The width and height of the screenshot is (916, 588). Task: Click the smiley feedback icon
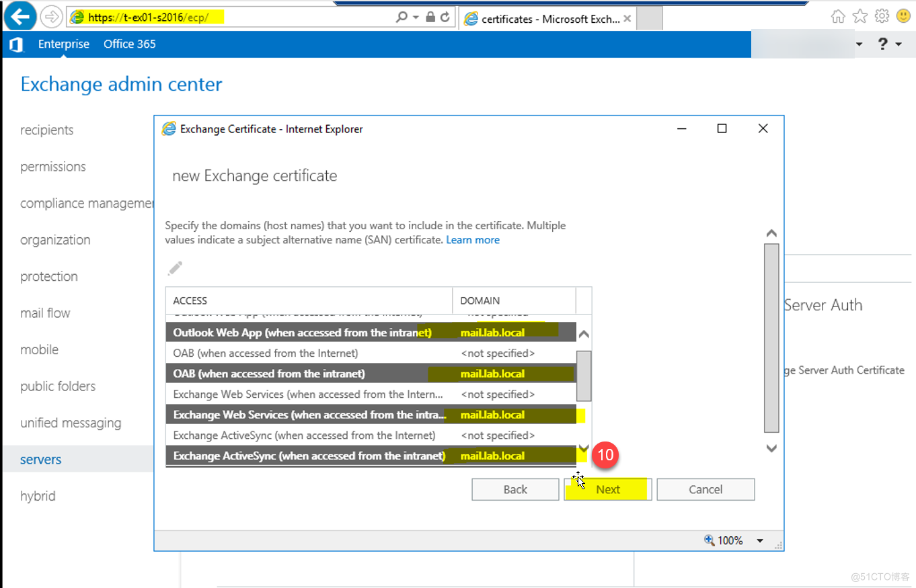coord(903,16)
